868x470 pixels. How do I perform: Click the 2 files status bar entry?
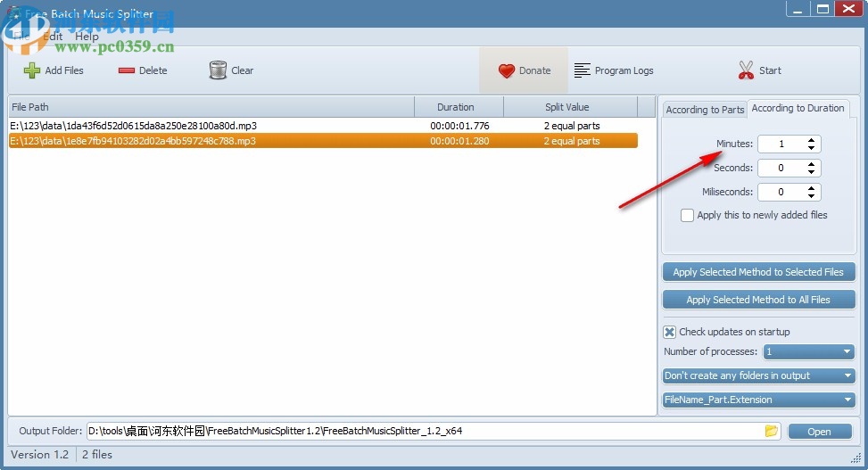tap(97, 455)
